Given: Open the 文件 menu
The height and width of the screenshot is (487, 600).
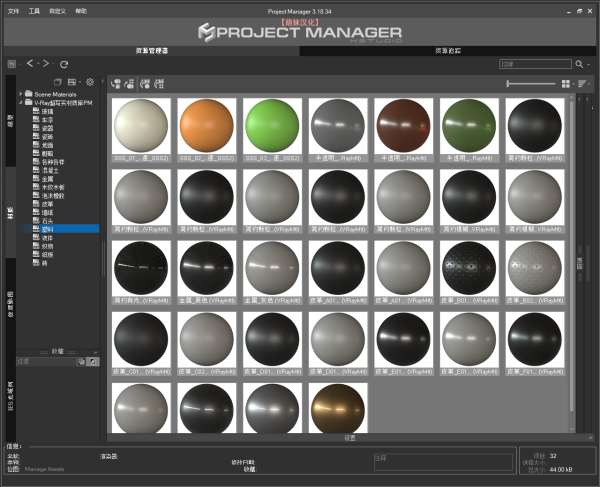Looking at the screenshot, I should click(13, 11).
